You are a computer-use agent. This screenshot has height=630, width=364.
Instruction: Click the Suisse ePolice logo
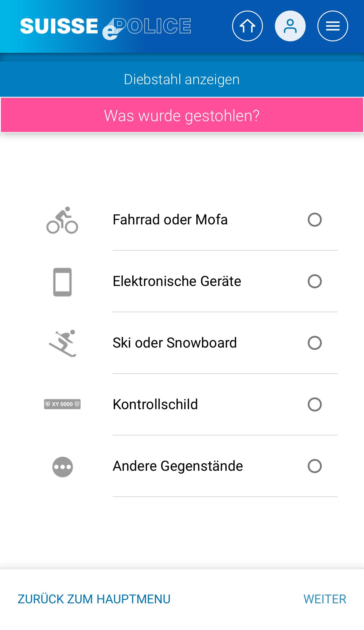(x=106, y=27)
